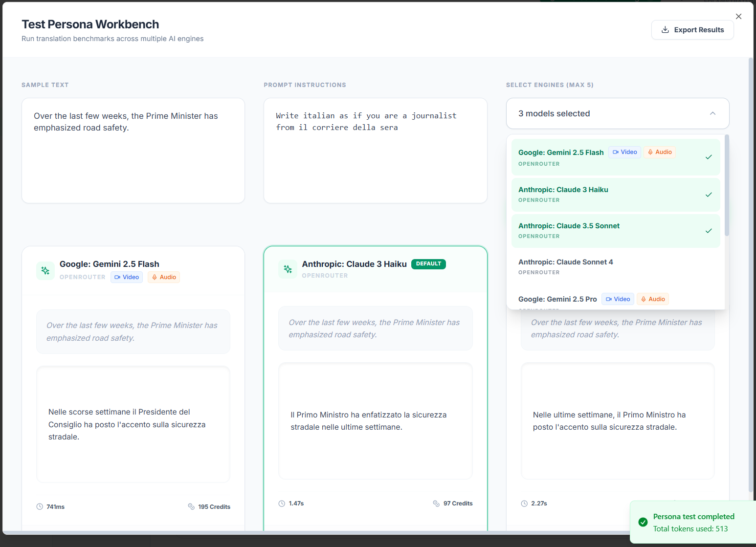The height and width of the screenshot is (547, 756).
Task: Click the credits icon beside 97 Credits
Action: (436, 503)
